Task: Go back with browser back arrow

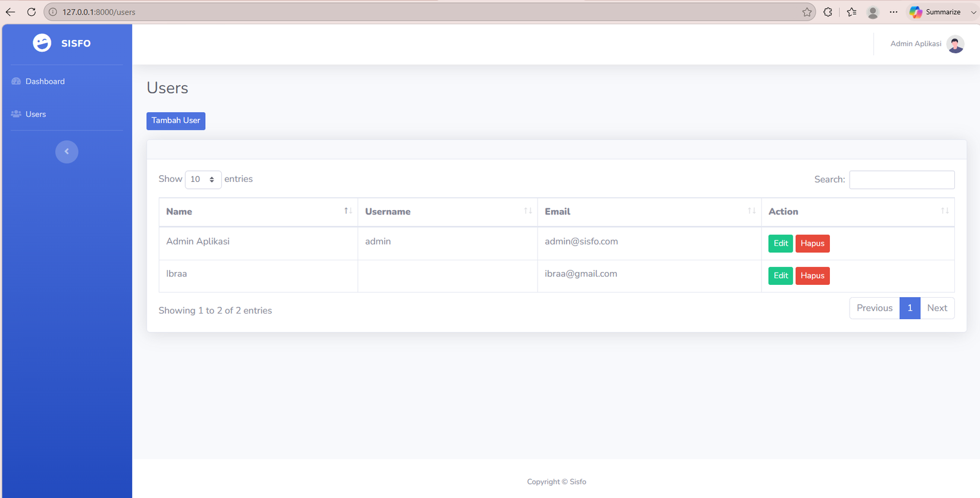Action: [x=10, y=12]
